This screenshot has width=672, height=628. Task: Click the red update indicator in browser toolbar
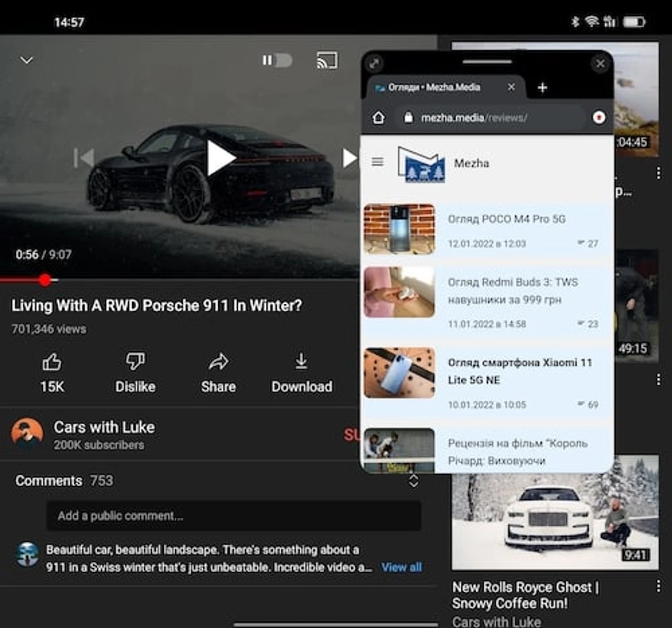point(599,118)
